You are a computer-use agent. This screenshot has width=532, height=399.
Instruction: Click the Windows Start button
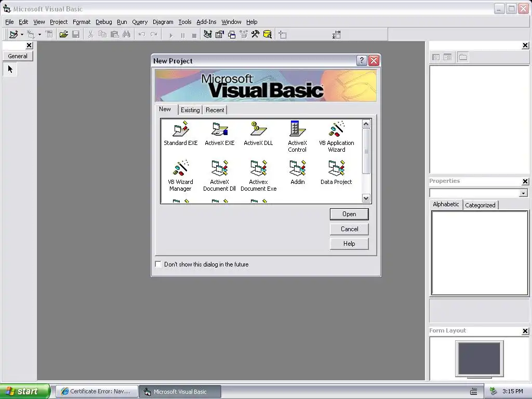pyautogui.click(x=25, y=391)
